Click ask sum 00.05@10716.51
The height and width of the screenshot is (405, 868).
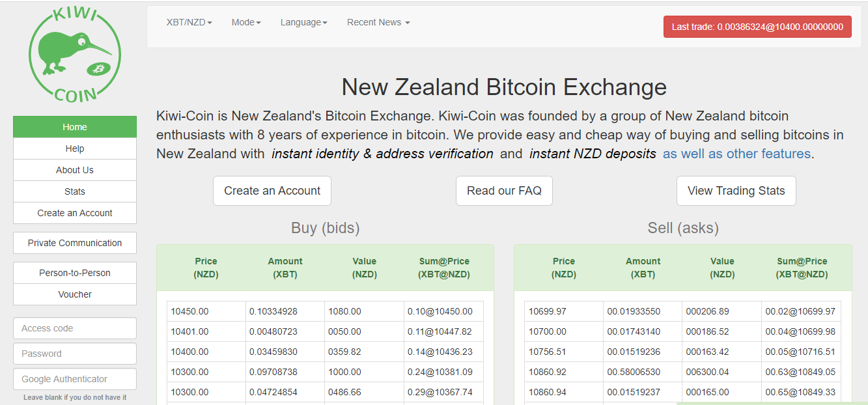(x=802, y=352)
